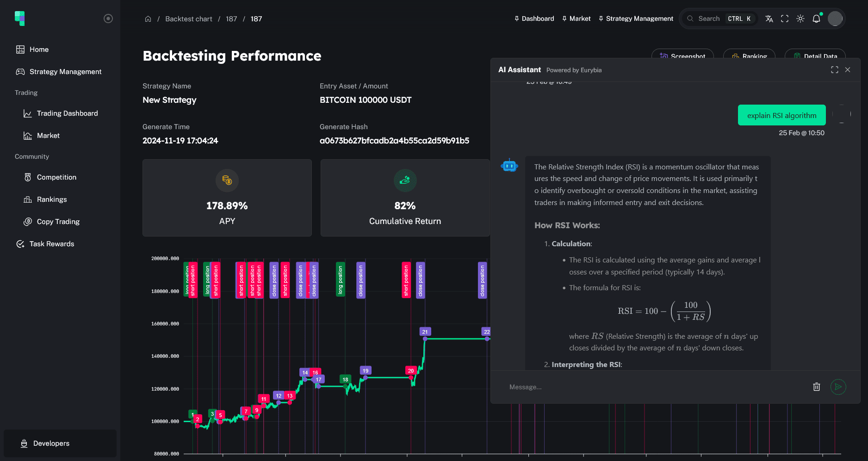
Task: Enter fullscreen from top bar icon
Action: point(785,19)
